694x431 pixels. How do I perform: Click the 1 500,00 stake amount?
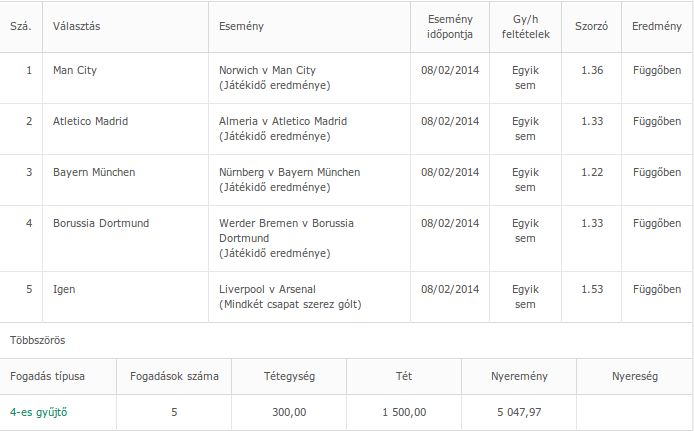pyautogui.click(x=403, y=411)
